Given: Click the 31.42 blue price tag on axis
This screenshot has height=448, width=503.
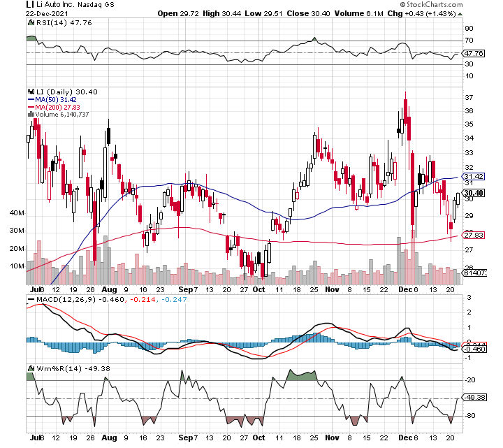Looking at the screenshot, I should (x=474, y=177).
